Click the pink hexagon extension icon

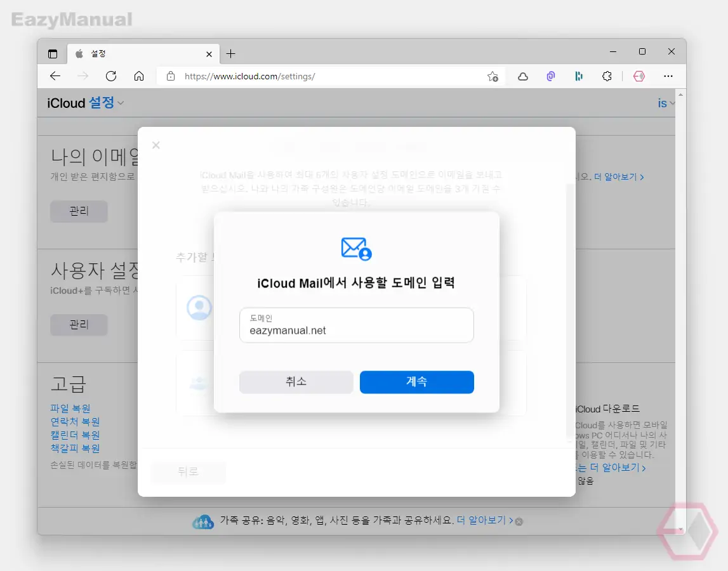[x=639, y=76]
